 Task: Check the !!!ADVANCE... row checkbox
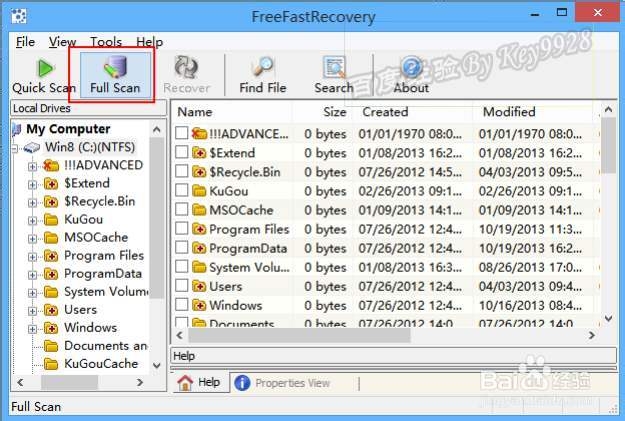[x=182, y=133]
